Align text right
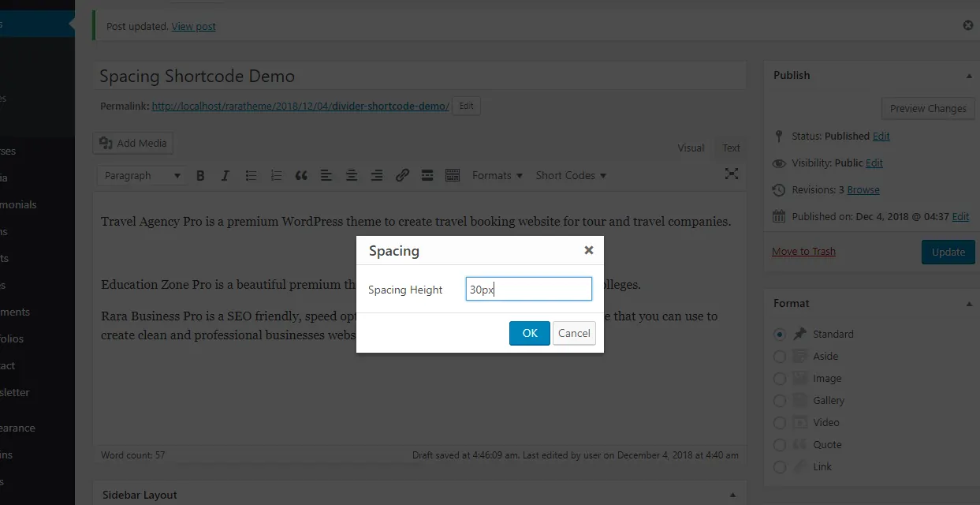The height and width of the screenshot is (505, 980). [377, 175]
